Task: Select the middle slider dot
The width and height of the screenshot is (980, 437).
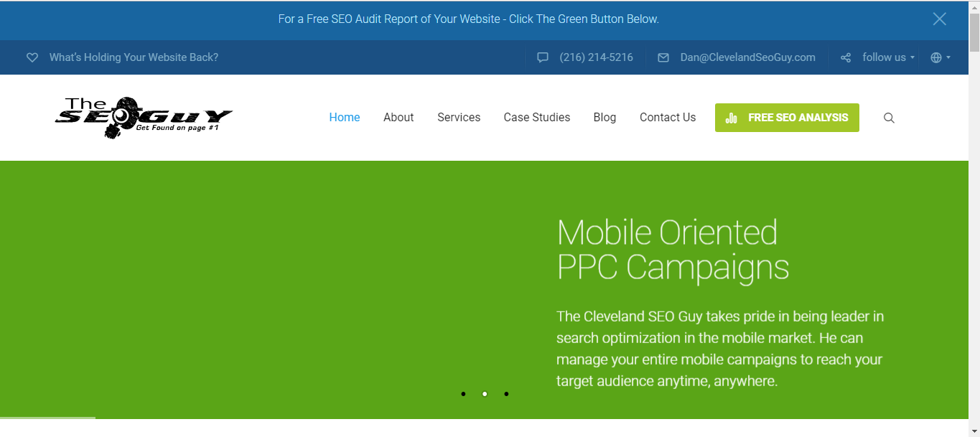Action: click(485, 394)
